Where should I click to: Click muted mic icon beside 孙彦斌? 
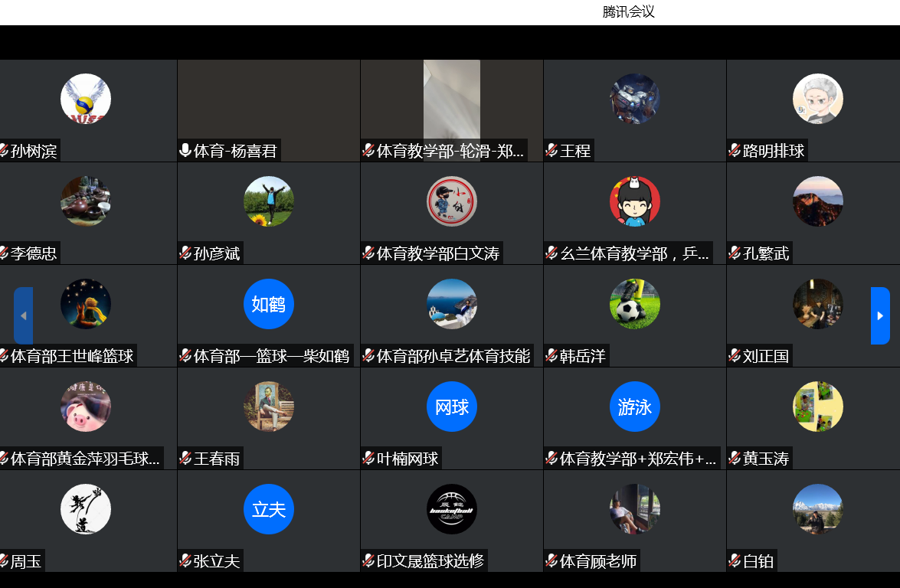(x=185, y=253)
